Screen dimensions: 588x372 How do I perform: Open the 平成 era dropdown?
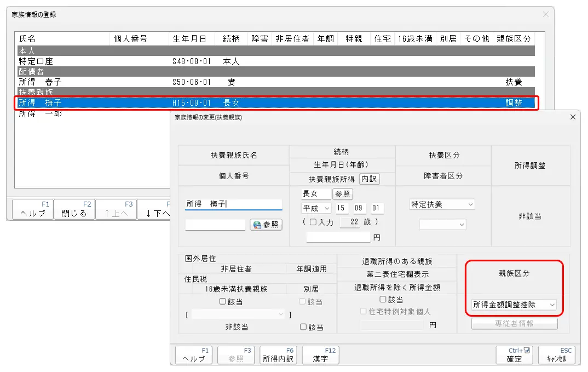point(316,208)
